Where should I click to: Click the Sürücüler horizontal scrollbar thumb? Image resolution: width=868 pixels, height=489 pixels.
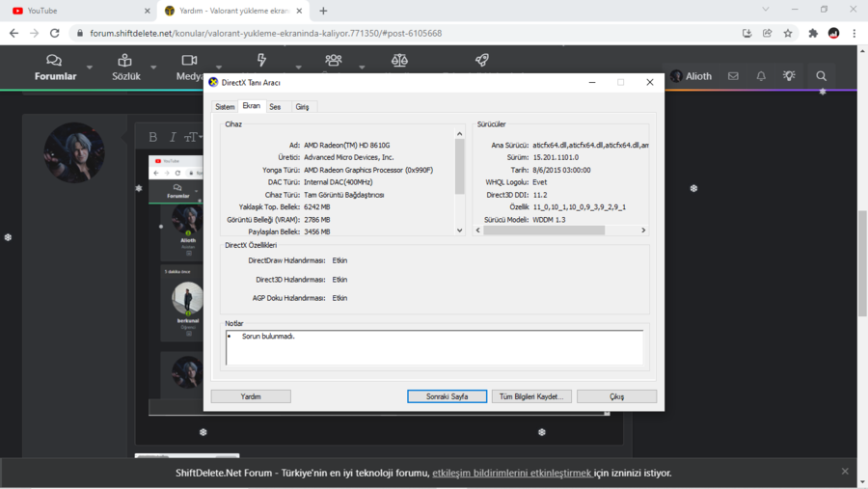click(544, 230)
